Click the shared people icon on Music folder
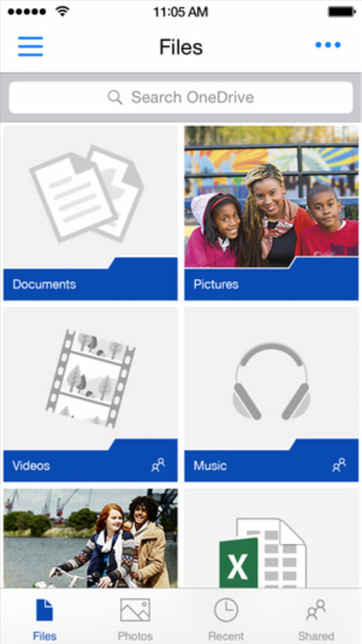This screenshot has width=362, height=644. click(339, 465)
